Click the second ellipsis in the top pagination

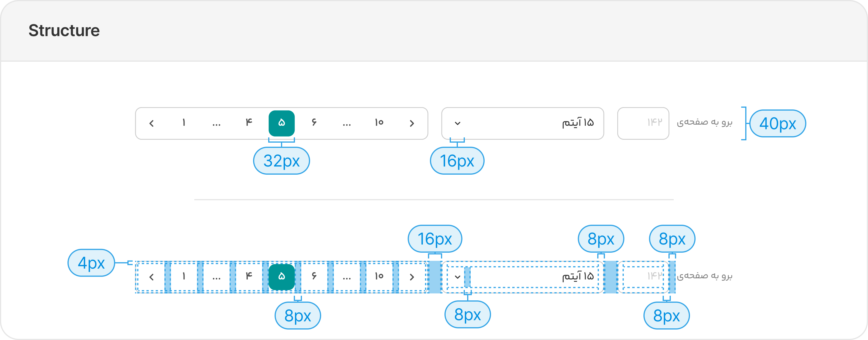tap(347, 123)
